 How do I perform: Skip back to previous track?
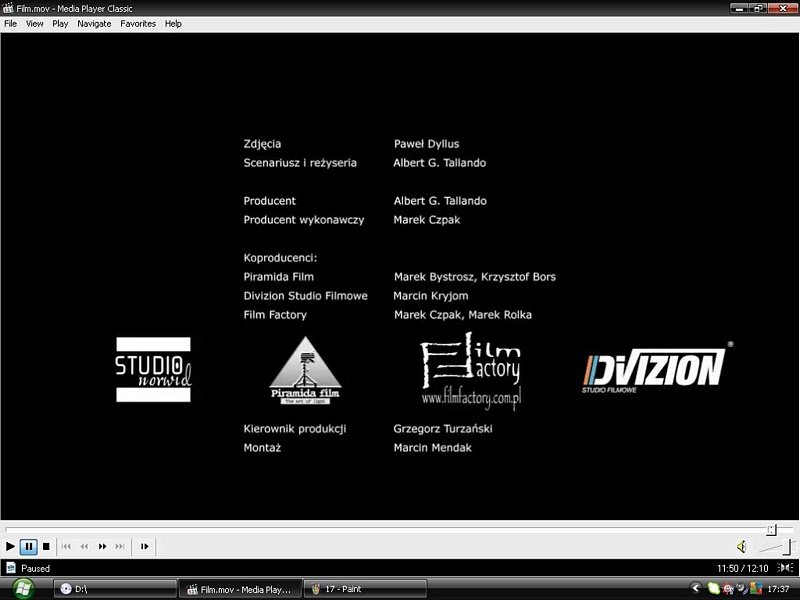pos(66,546)
